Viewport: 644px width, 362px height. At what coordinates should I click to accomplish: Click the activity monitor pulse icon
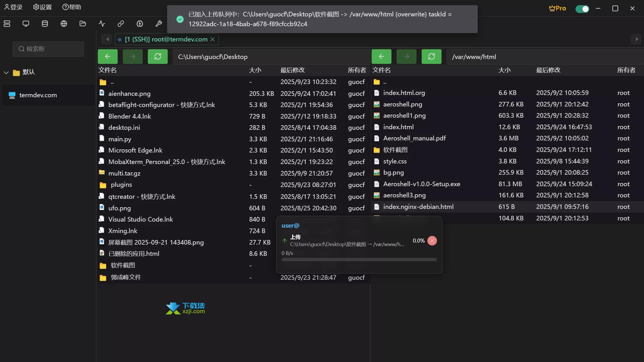point(102,24)
